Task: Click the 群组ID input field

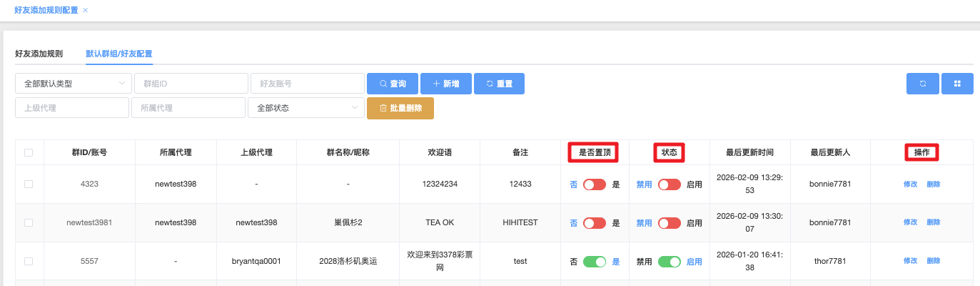Action: tap(191, 84)
